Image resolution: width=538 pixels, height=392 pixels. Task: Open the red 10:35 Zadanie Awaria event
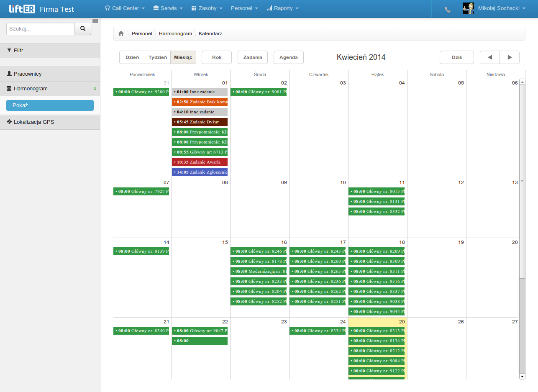coord(200,162)
